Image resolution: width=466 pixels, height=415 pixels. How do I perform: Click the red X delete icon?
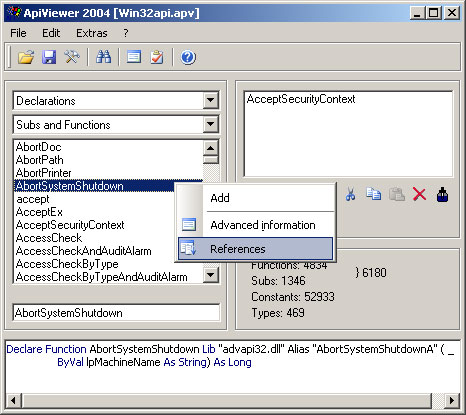pyautogui.click(x=419, y=194)
